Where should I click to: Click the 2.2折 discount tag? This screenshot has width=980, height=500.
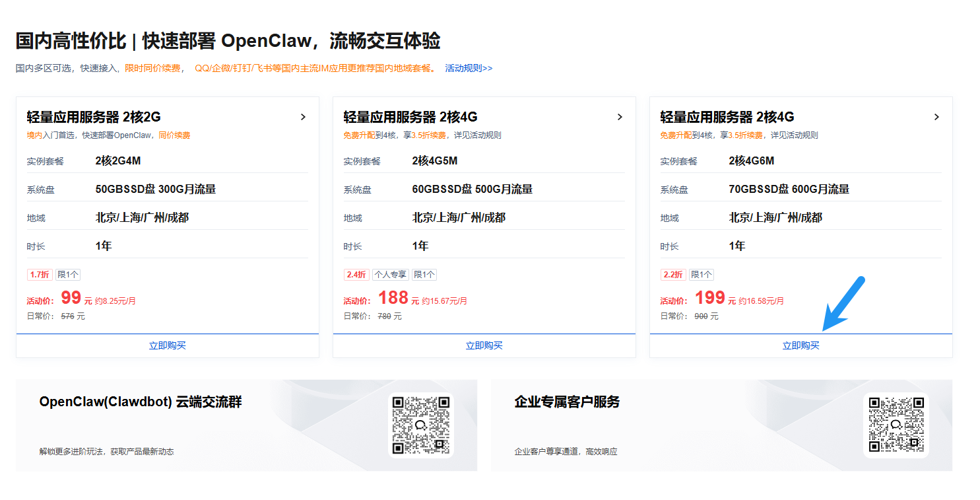[x=673, y=275]
